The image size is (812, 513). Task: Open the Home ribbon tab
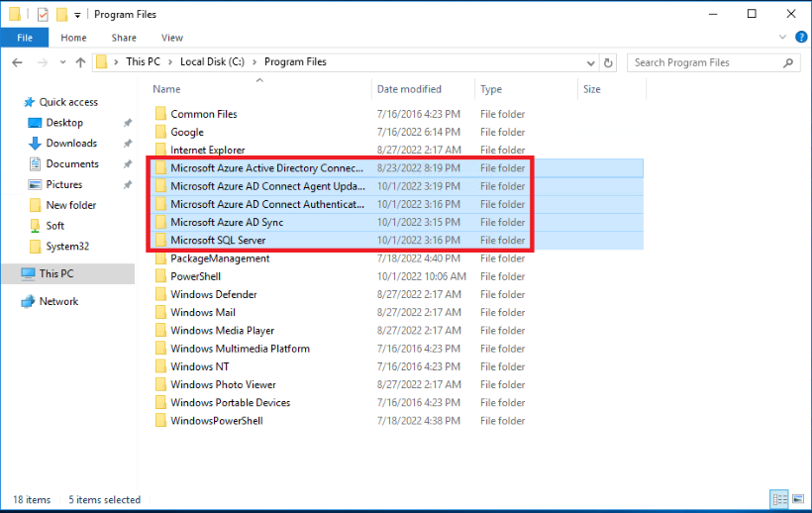pyautogui.click(x=73, y=38)
